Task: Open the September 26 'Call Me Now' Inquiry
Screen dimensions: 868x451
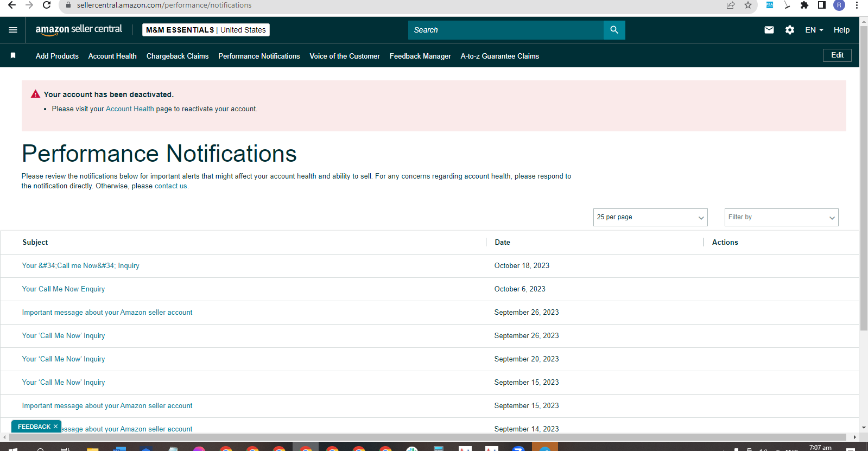Action: pos(64,335)
